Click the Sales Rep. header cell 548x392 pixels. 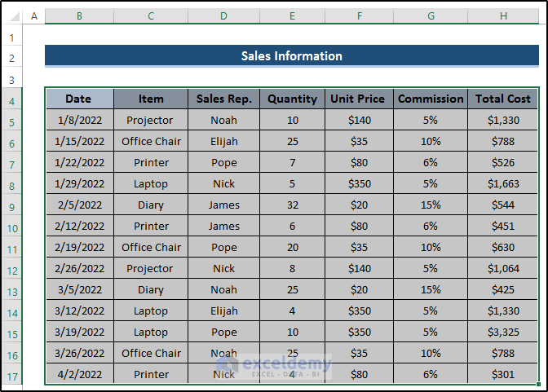point(224,99)
